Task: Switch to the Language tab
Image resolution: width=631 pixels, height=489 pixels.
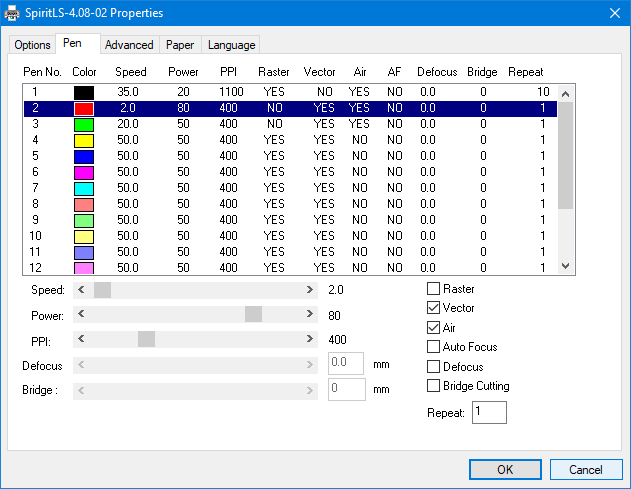Action: (x=231, y=45)
